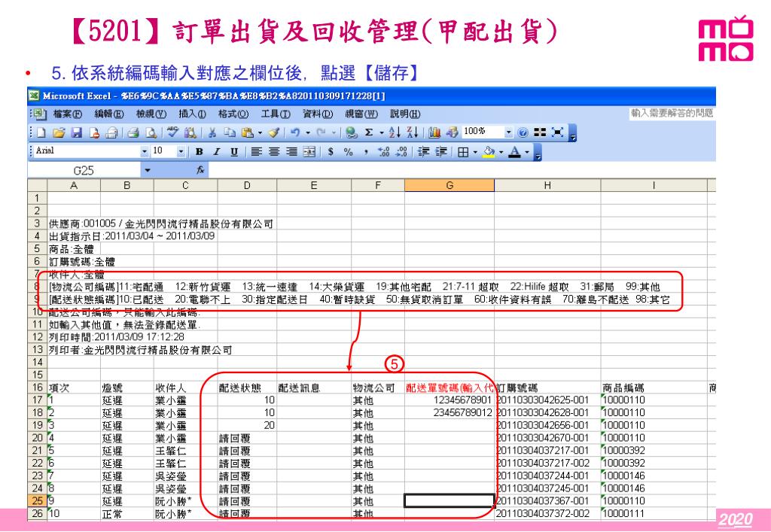Sort descending with the Z-A icon
Image resolution: width=771 pixels, height=532 pixels.
413,132
